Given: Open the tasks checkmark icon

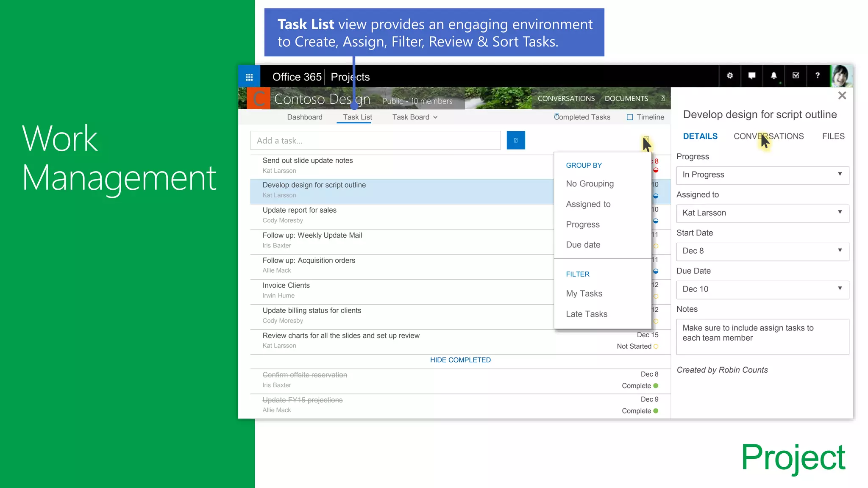Looking at the screenshot, I should click(796, 76).
